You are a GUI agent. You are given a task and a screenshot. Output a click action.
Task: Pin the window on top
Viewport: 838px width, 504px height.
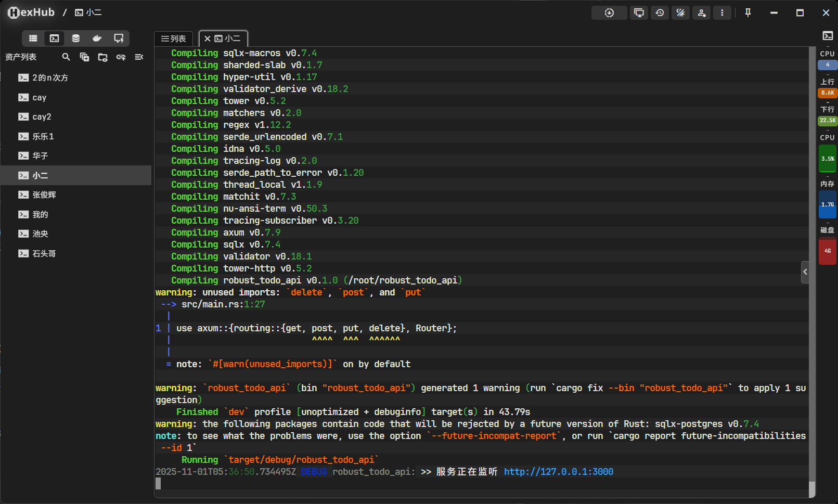click(x=748, y=13)
